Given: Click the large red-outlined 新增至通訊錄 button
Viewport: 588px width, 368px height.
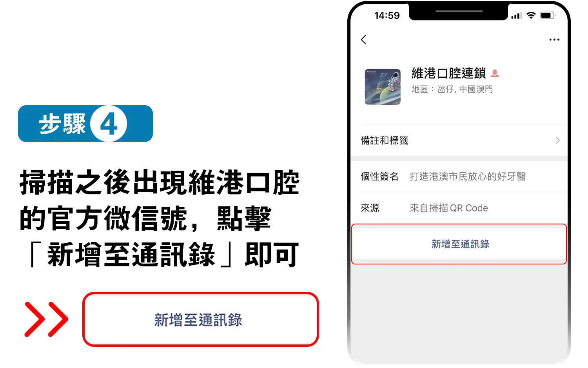Looking at the screenshot, I should coord(201,319).
